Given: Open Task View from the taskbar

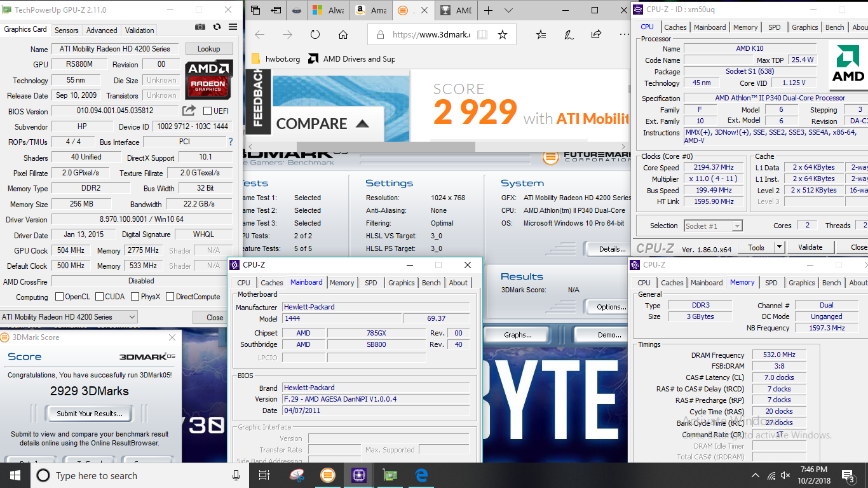Looking at the screenshot, I should (x=264, y=475).
